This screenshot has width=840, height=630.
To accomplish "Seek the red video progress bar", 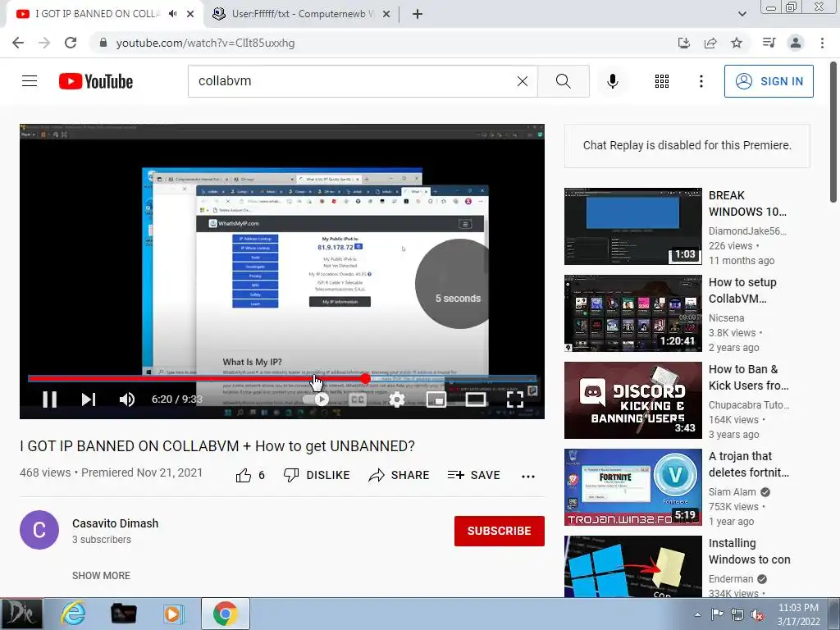I will [282, 379].
